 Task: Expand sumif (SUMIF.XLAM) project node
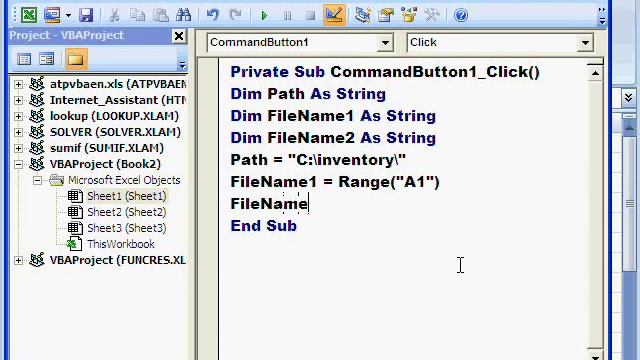[x=18, y=148]
